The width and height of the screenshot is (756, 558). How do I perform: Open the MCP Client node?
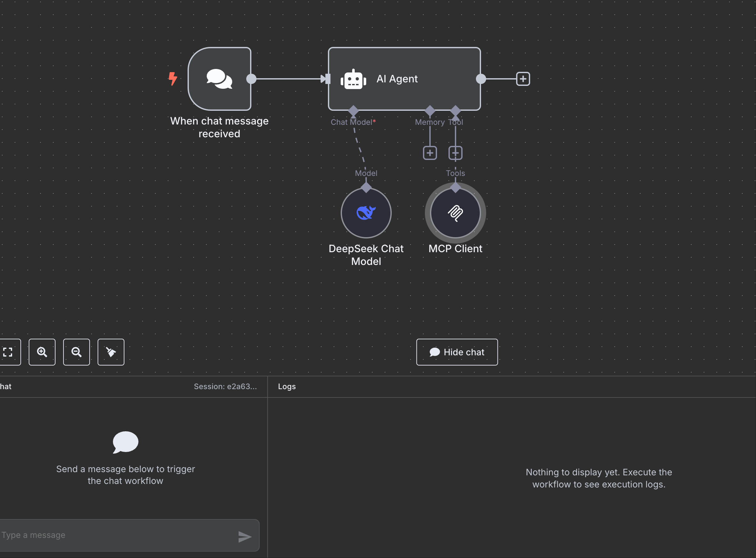[455, 213]
